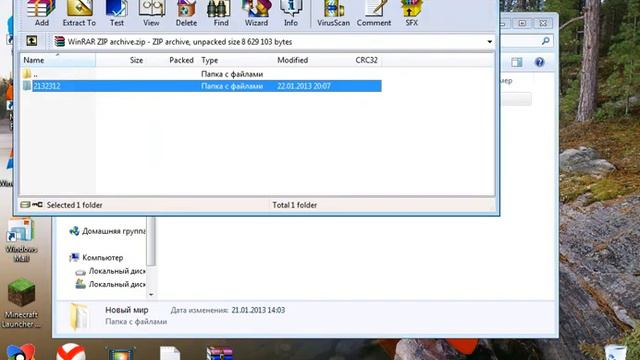Screen dimensions: 640x360
Task: Click the navigation pane scroll down arrow
Action: coord(151,294)
